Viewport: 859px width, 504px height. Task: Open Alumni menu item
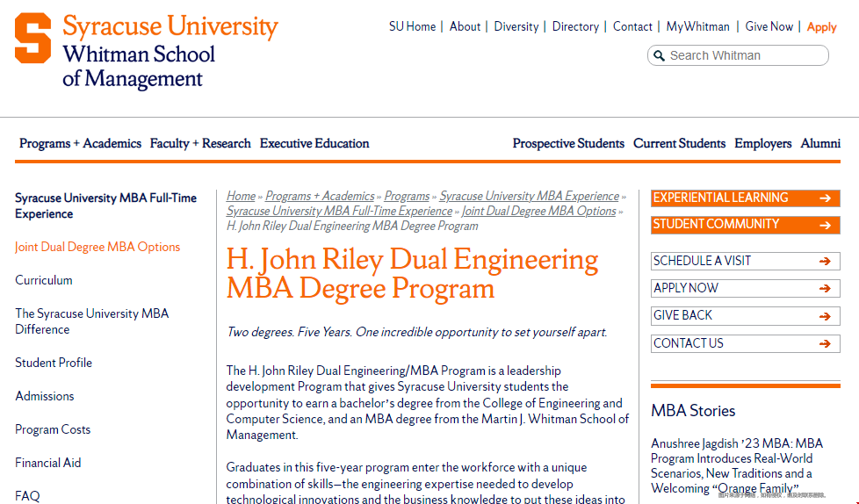click(820, 143)
